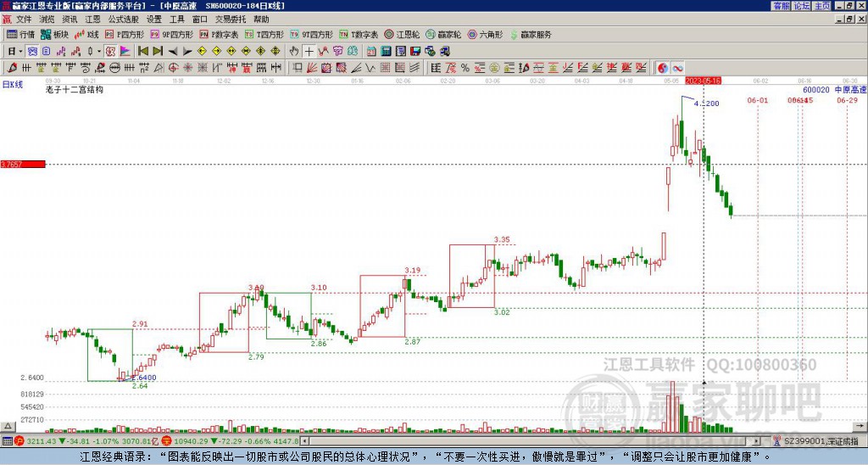This screenshot has height=465, width=868.
Task: Select the red fan lines tool
Action: click(x=311, y=68)
